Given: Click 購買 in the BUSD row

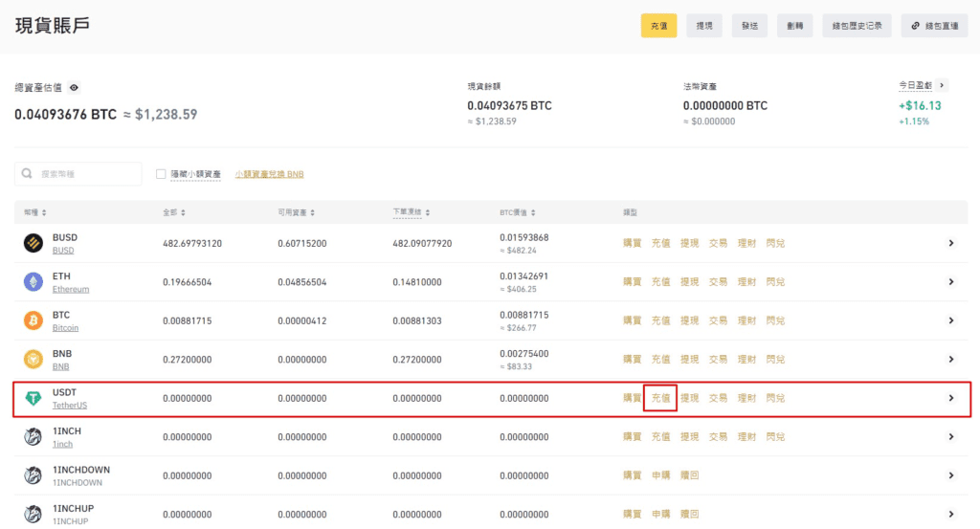Looking at the screenshot, I should tap(632, 243).
